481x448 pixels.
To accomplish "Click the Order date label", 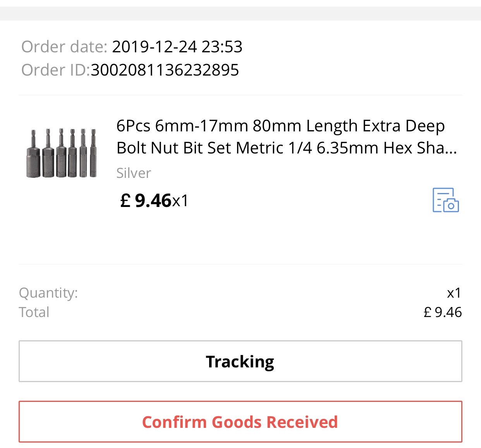I will 64,47.
